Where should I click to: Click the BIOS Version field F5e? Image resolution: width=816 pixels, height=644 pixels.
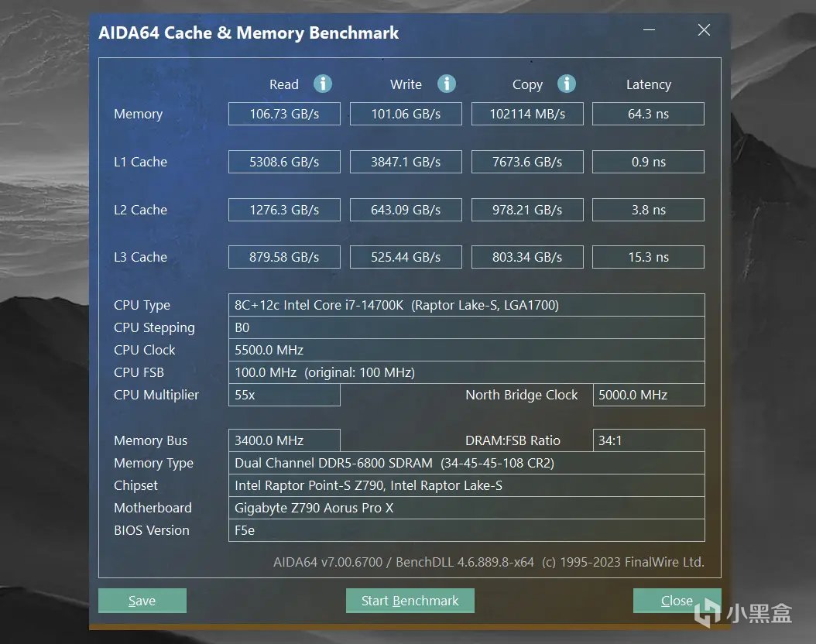pyautogui.click(x=466, y=530)
